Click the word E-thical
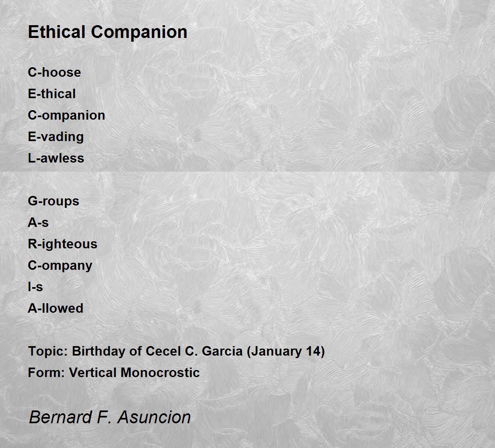495x448 pixels. (52, 94)
